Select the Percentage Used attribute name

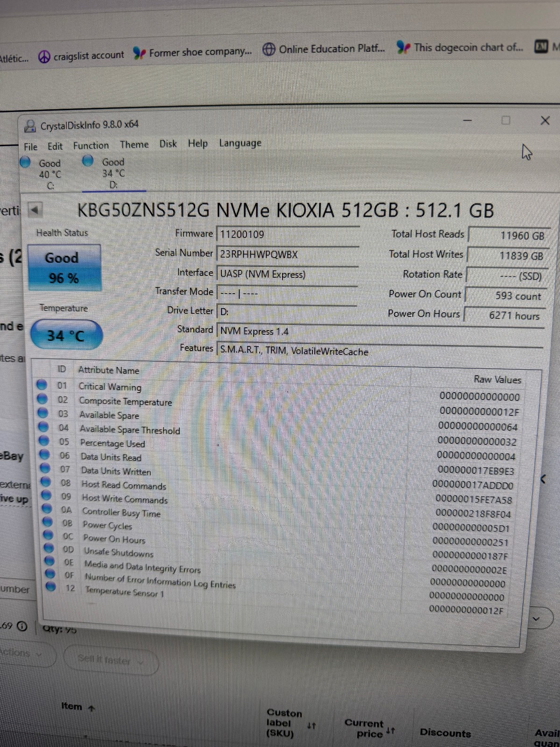pos(112,443)
